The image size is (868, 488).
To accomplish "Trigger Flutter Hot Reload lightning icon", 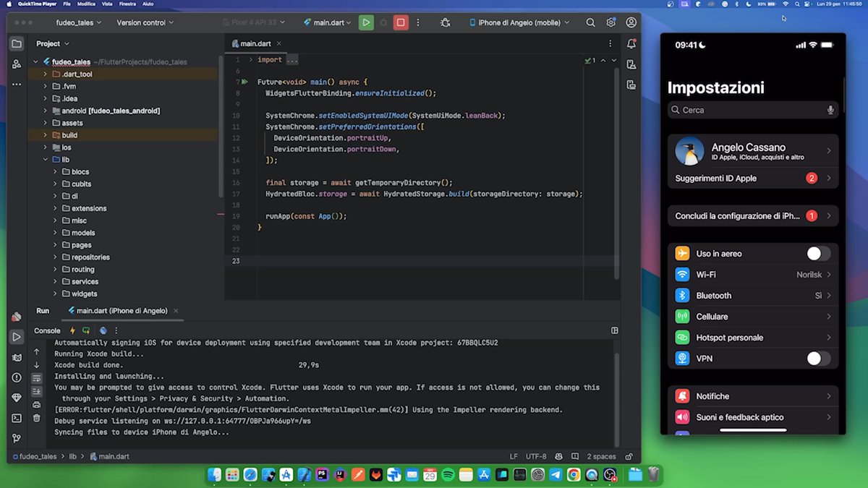I will click(x=72, y=330).
